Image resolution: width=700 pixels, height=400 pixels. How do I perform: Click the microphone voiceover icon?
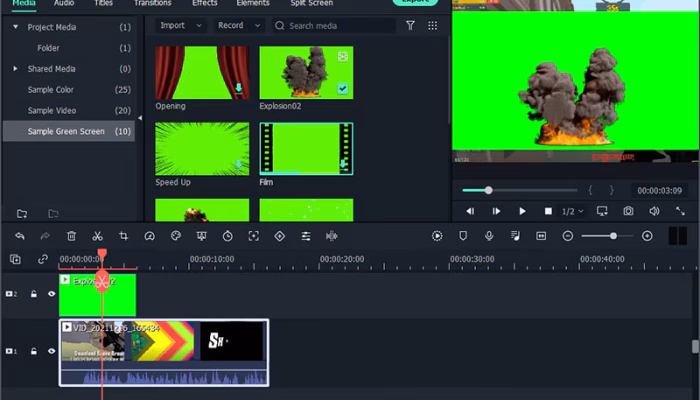coord(489,236)
